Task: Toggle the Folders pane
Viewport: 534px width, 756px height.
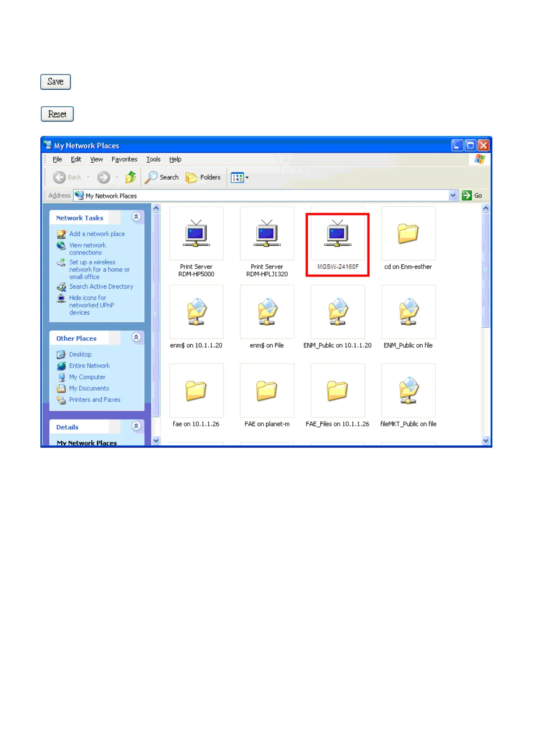Action: [x=203, y=177]
